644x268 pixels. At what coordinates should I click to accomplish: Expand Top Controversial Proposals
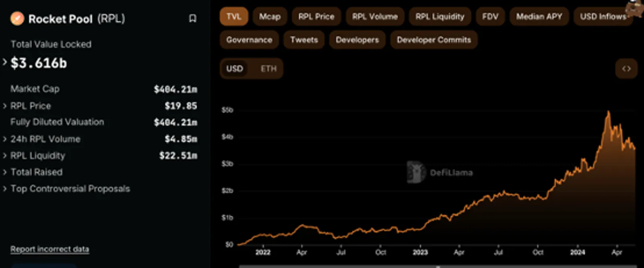point(5,188)
